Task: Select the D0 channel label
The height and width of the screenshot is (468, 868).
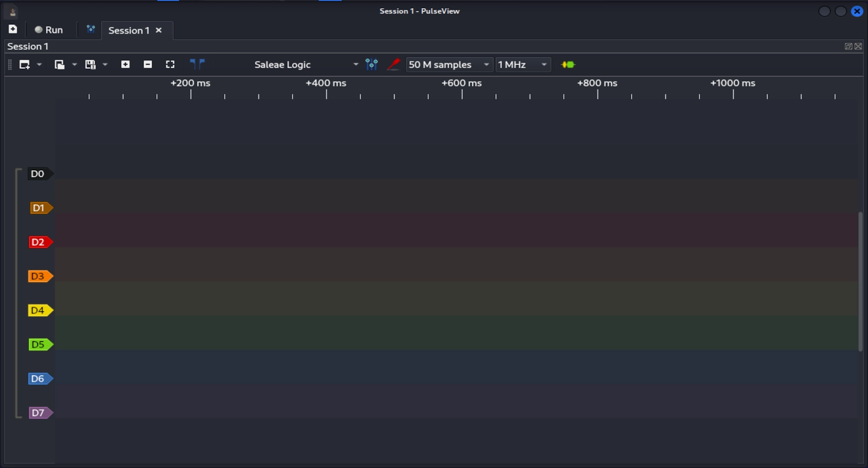Action: pyautogui.click(x=41, y=174)
